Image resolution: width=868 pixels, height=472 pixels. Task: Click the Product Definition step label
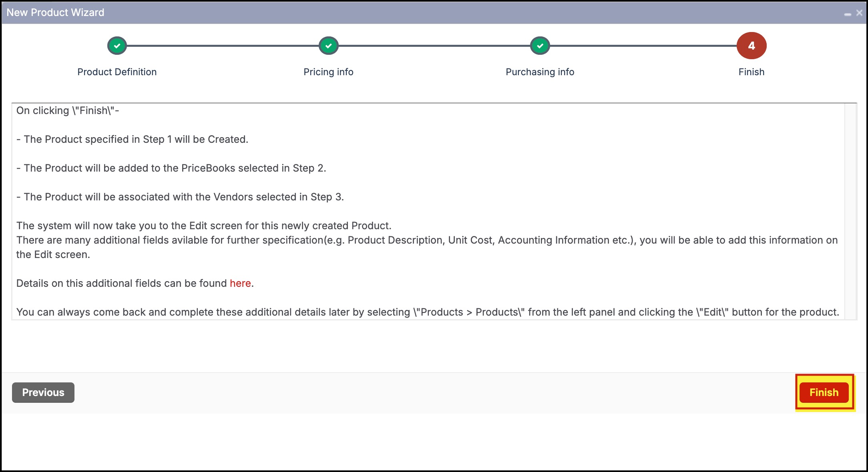pos(117,72)
